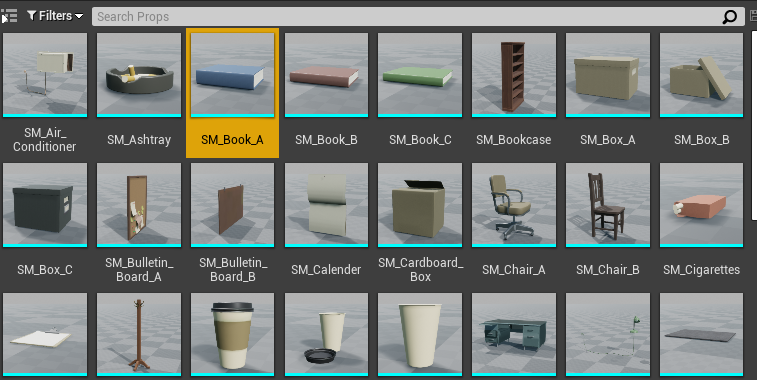Toggle the sources panel icon
Image resolution: width=757 pixels, height=380 pixels.
(x=9, y=16)
